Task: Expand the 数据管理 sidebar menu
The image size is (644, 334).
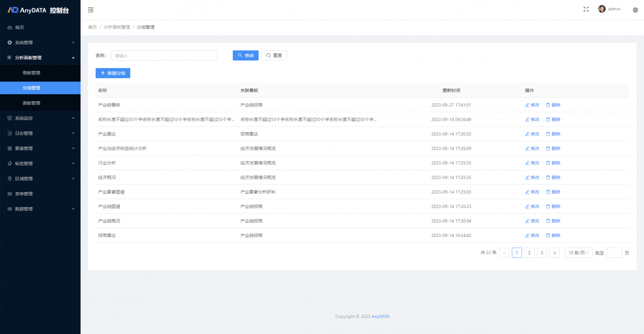Action: 40,209
